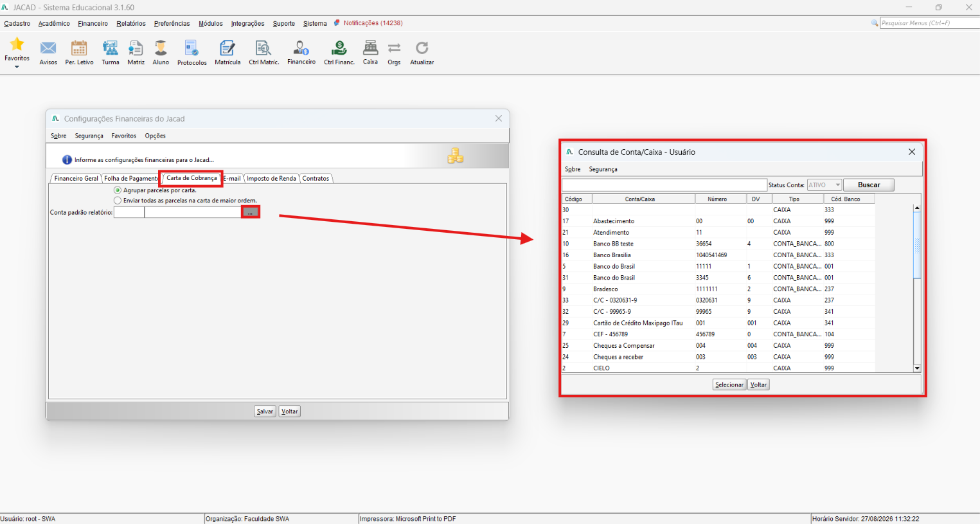980x524 pixels.
Task: Switch to the Imposto de Renda tab
Action: tap(271, 179)
